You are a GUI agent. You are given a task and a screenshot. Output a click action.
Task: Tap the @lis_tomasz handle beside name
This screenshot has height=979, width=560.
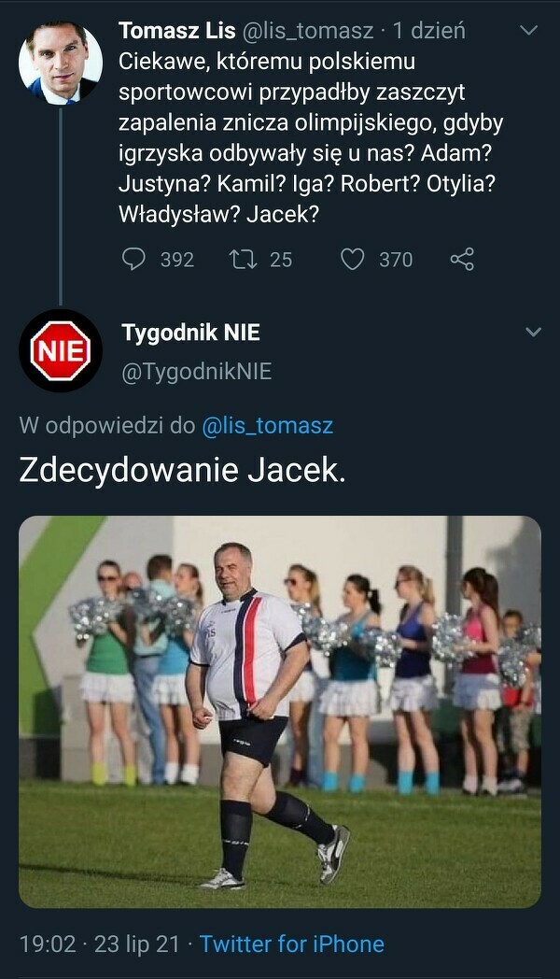tap(307, 31)
